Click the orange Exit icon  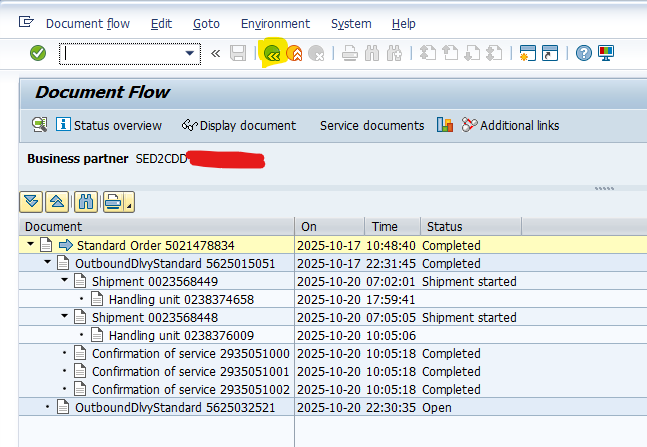pos(295,54)
